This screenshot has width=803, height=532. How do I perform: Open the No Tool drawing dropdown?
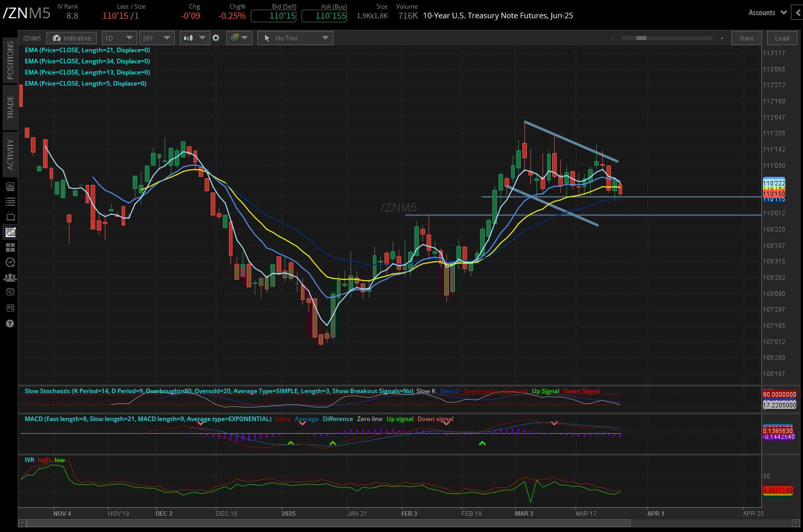(295, 38)
